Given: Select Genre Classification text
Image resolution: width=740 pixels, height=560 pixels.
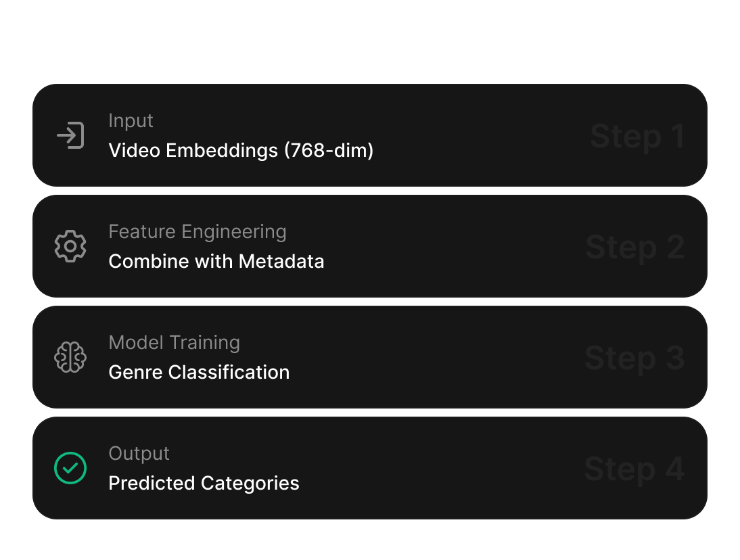Looking at the screenshot, I should click(199, 372).
